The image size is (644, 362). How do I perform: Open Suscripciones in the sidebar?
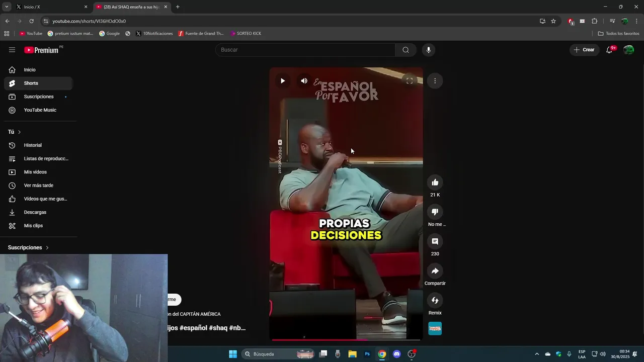coord(38,97)
